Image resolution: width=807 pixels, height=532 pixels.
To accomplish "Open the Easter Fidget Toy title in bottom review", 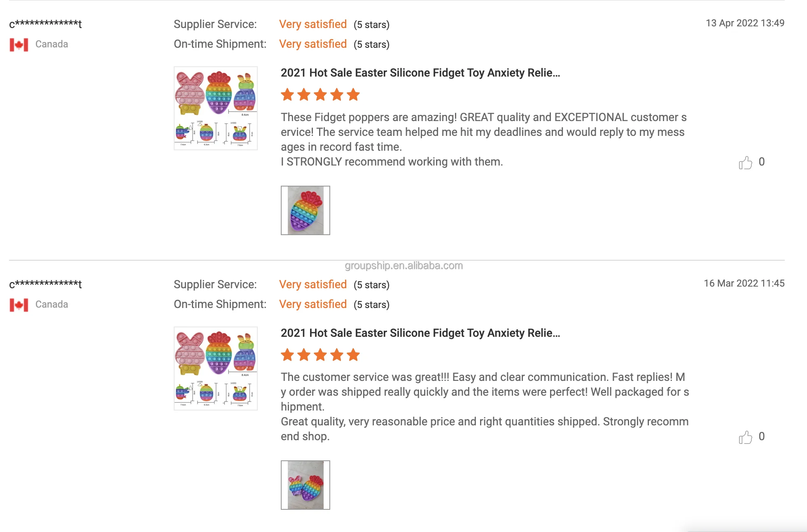I will coord(420,333).
